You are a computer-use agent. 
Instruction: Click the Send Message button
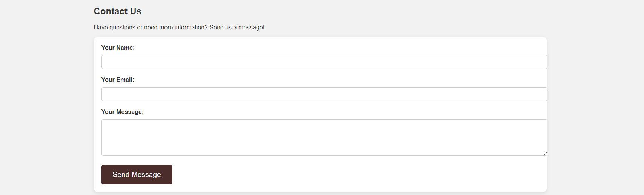137,175
